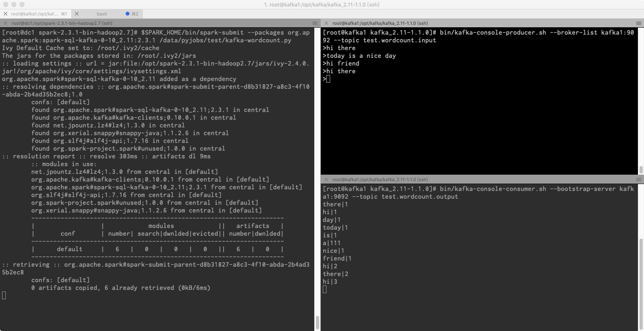Close the first tab root@kafka1

point(5,14)
